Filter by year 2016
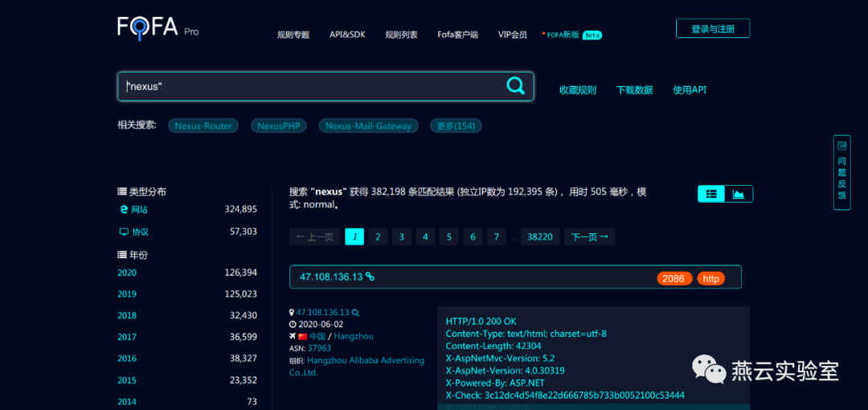Viewport: 868px width, 410px height. coord(127,359)
